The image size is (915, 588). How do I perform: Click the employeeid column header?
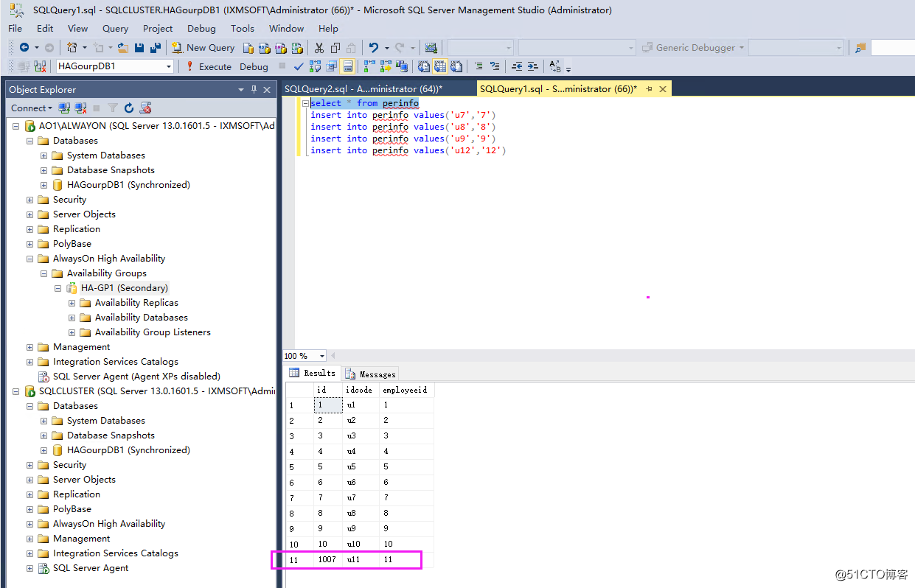point(406,390)
